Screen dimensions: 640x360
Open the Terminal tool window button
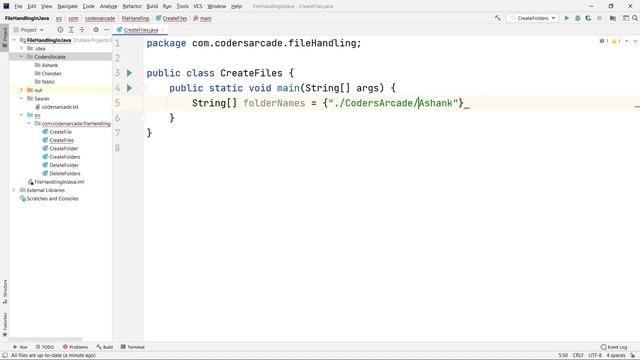[x=133, y=347]
